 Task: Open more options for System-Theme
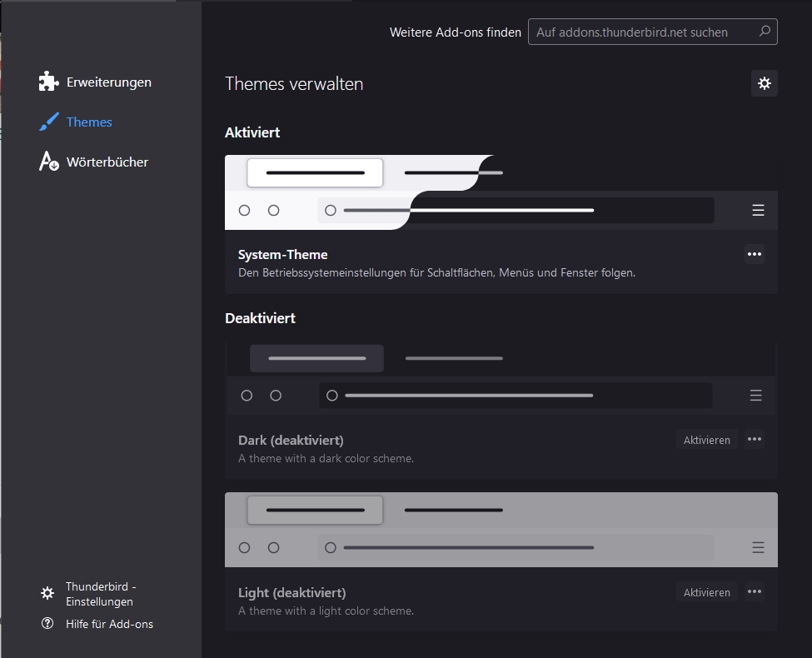pos(754,254)
